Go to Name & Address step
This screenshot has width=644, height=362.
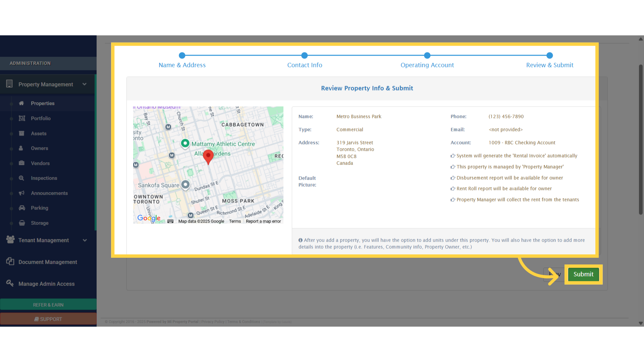[x=182, y=65]
